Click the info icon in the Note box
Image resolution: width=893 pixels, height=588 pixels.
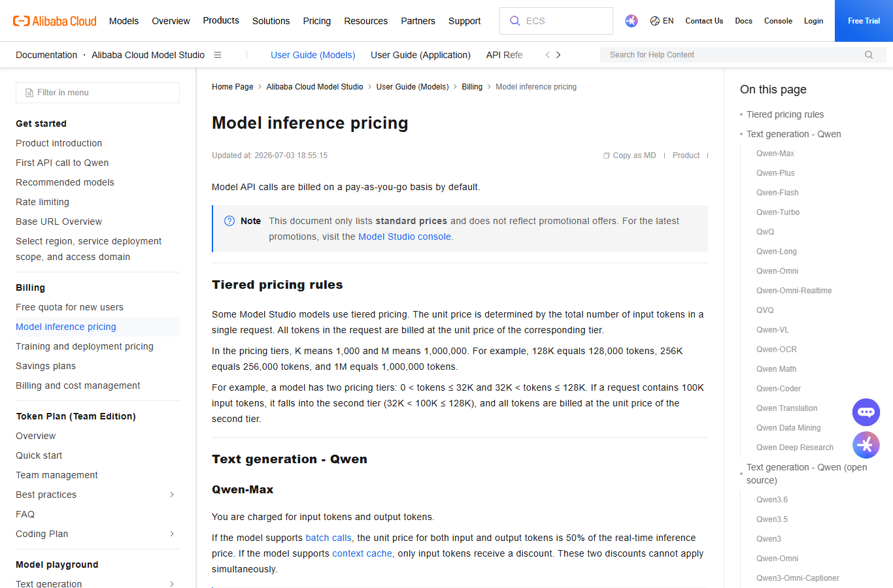click(229, 221)
